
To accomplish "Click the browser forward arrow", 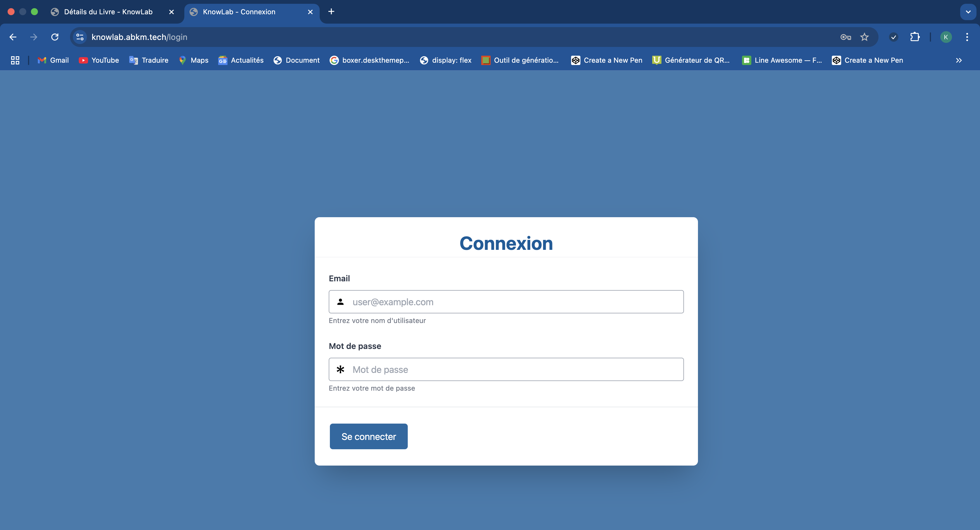I will [34, 37].
